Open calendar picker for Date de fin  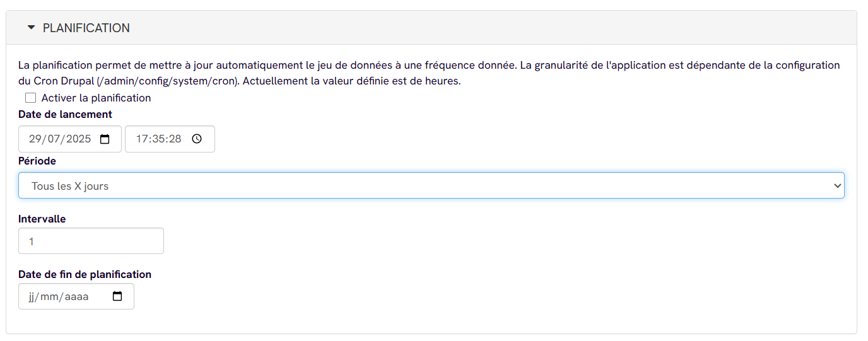pyautogui.click(x=117, y=296)
